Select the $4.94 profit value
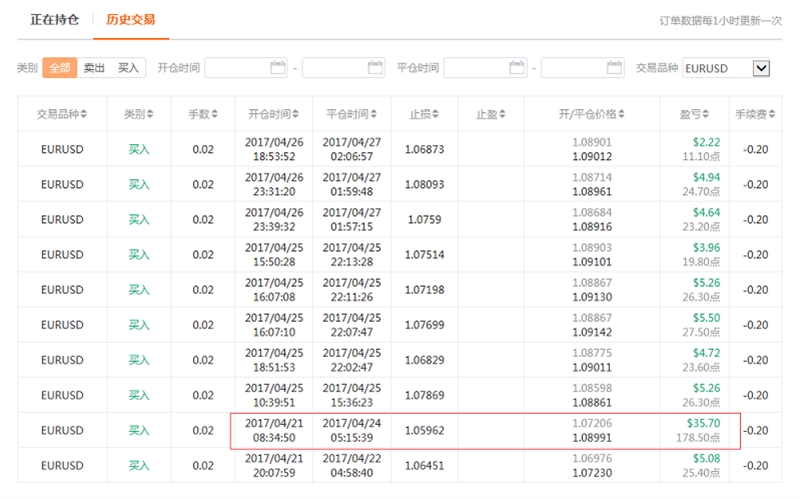Viewport: 800px width, 499px height. pyautogui.click(x=706, y=178)
